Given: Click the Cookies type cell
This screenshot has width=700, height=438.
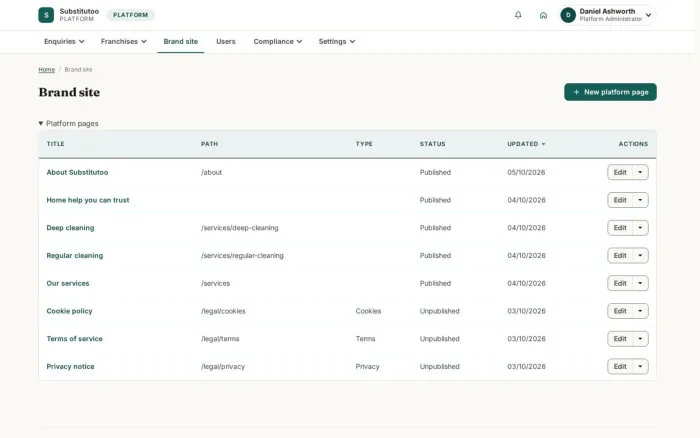Looking at the screenshot, I should [x=368, y=311].
